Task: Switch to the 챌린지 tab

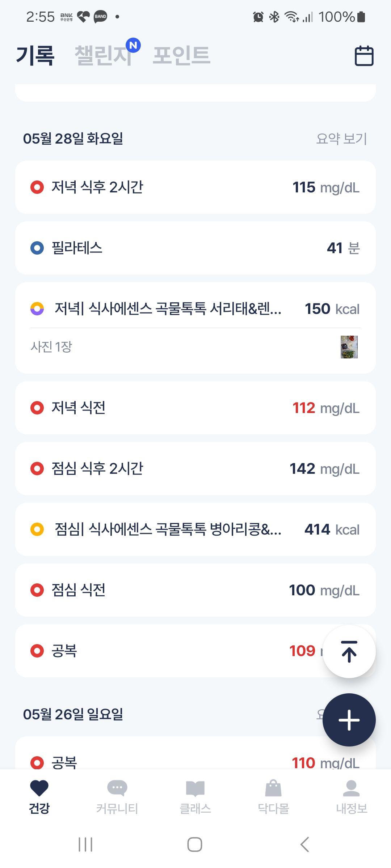Action: pyautogui.click(x=103, y=55)
